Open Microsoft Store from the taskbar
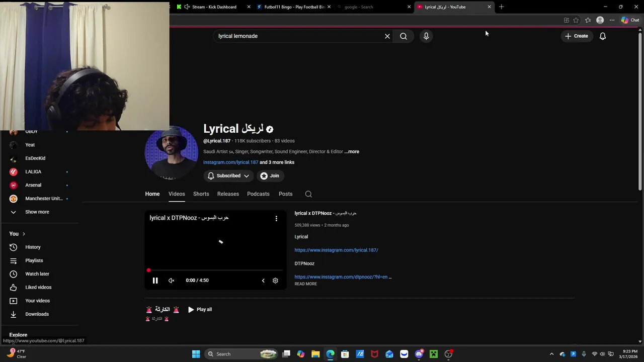644x362 pixels. click(x=345, y=354)
